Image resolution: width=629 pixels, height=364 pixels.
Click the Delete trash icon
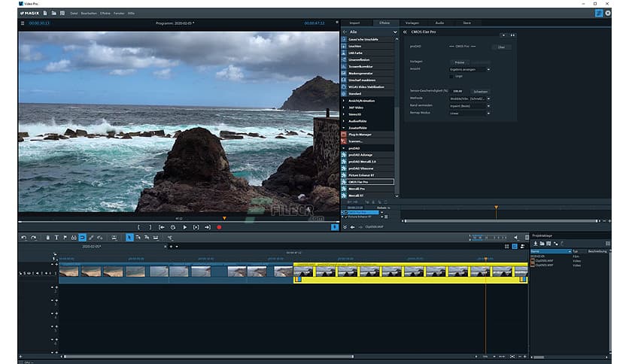click(x=47, y=238)
